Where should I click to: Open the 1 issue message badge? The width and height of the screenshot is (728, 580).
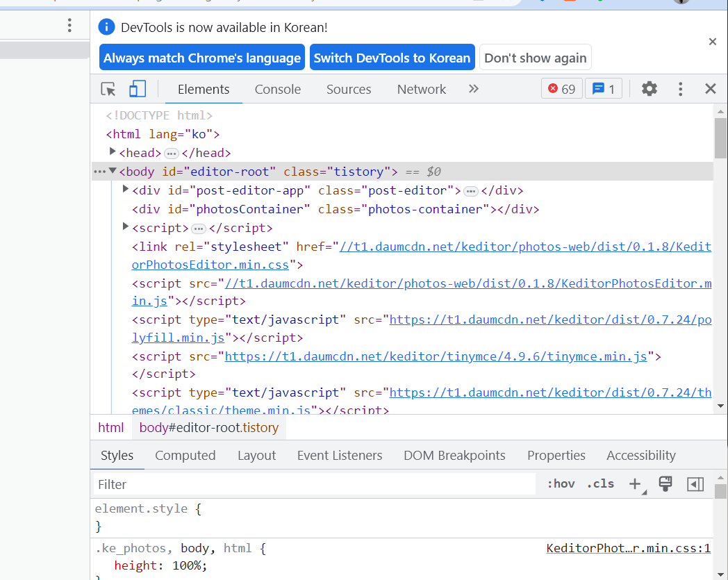[604, 89]
